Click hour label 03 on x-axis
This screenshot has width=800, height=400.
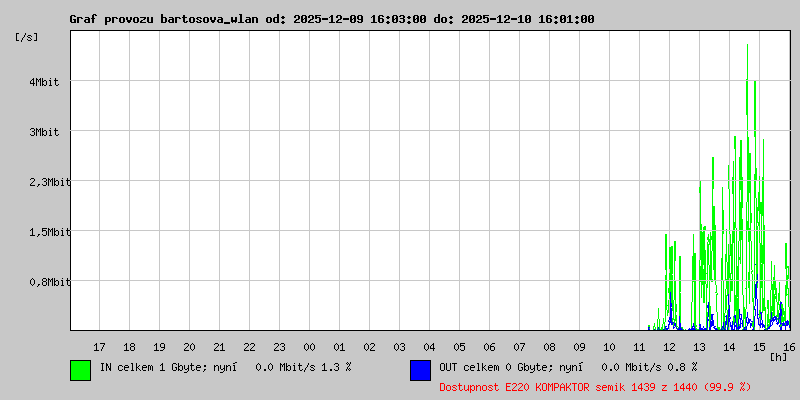[x=399, y=347]
